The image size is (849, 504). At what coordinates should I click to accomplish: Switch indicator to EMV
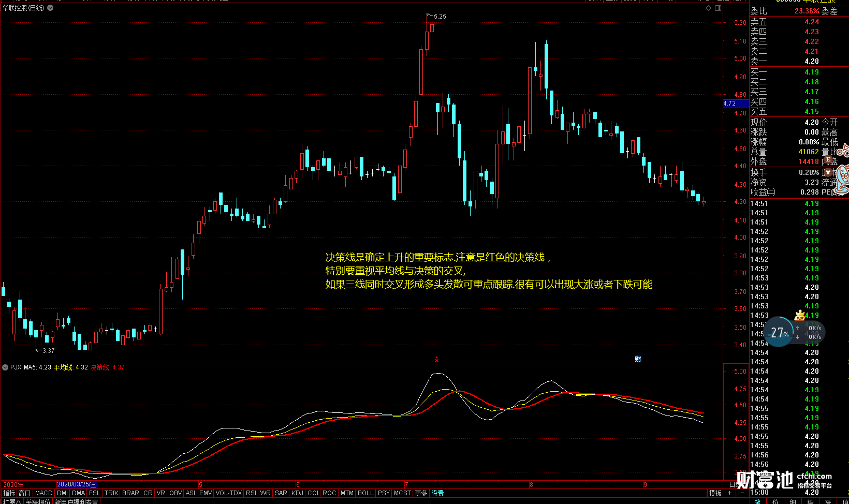[206, 493]
